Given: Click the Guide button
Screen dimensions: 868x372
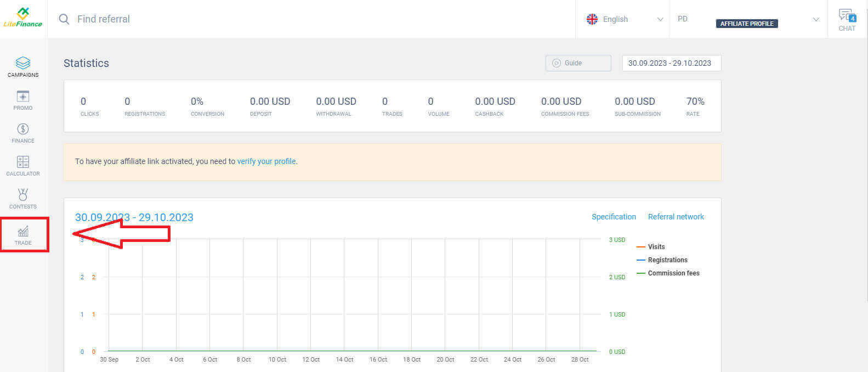Looking at the screenshot, I should (578, 63).
